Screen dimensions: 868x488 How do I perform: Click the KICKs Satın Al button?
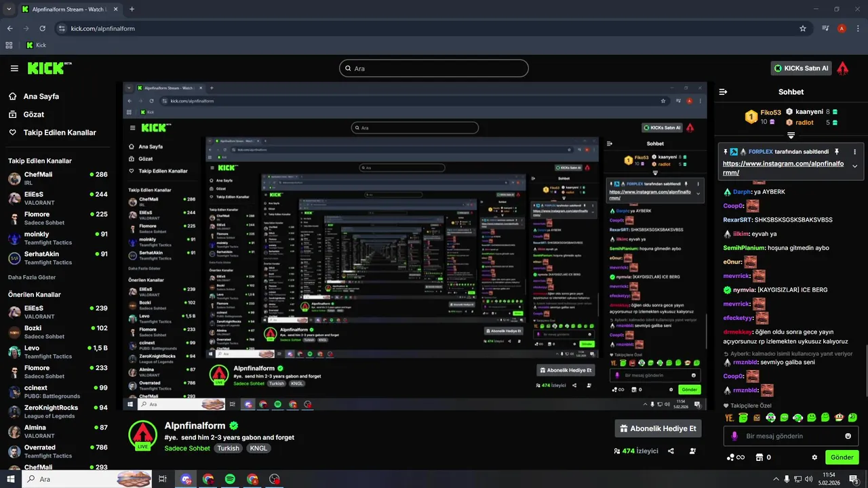coord(802,68)
